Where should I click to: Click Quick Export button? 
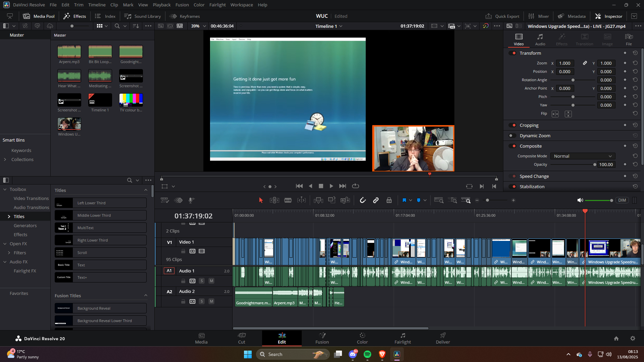(x=502, y=16)
